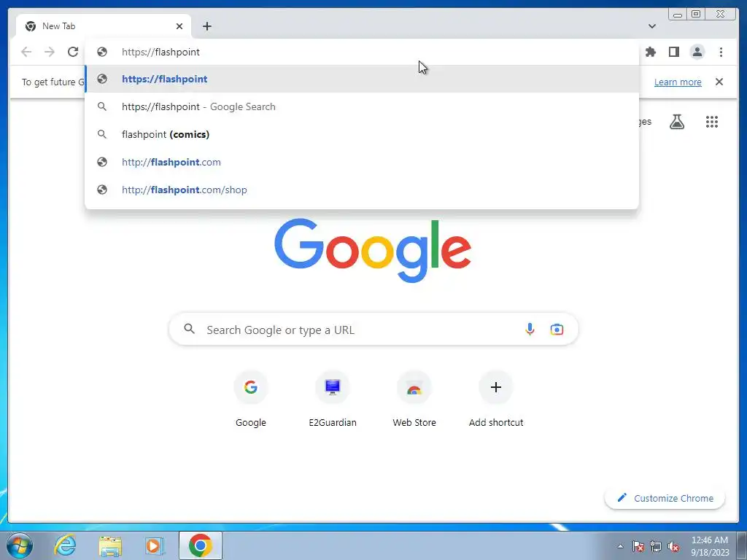747x560 pixels.
Task: Dismiss the notification bar with X
Action: (719, 82)
